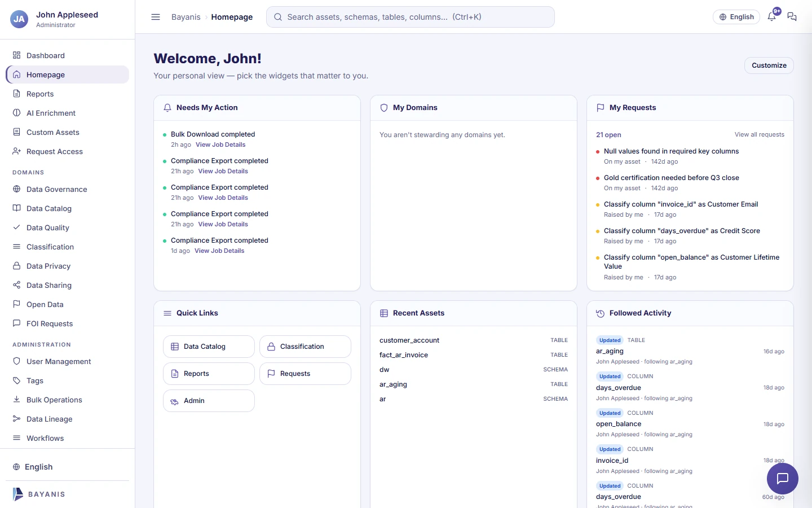The image size is (812, 508).
Task: Click the Custom Assets icon in the sidebar
Action: [16, 132]
